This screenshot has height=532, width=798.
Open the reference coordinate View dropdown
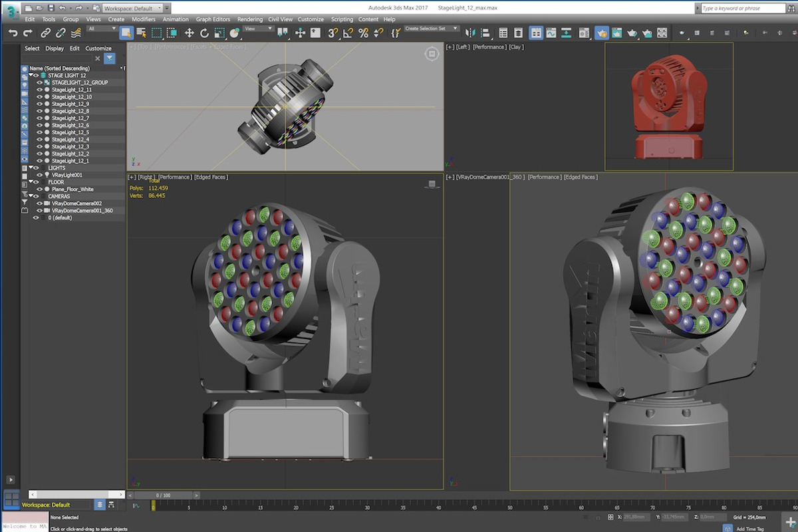point(259,29)
